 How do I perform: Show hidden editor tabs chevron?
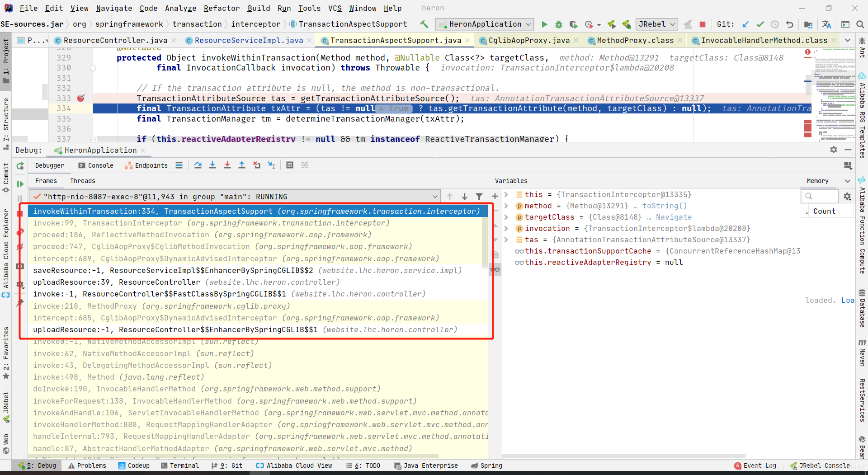point(847,40)
